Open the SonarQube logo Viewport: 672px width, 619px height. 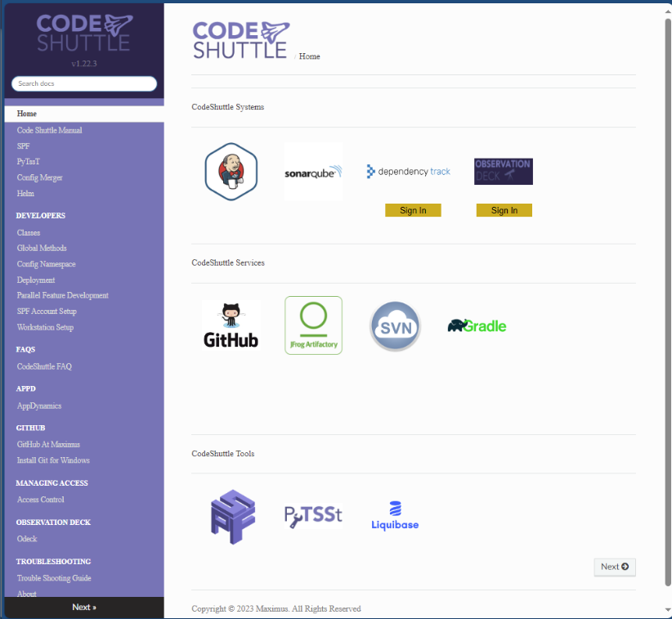pyautogui.click(x=314, y=172)
